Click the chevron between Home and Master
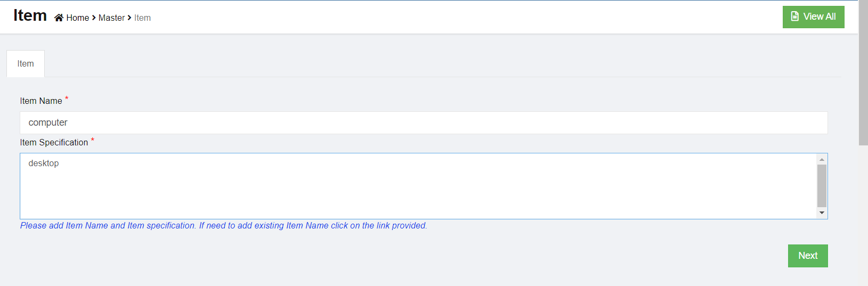Viewport: 868px width, 286px height. click(94, 18)
